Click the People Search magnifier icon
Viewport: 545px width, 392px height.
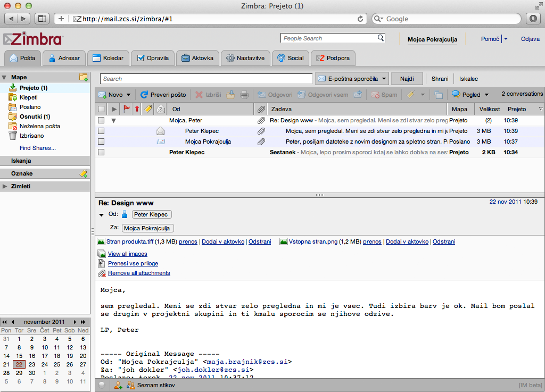[x=381, y=38]
